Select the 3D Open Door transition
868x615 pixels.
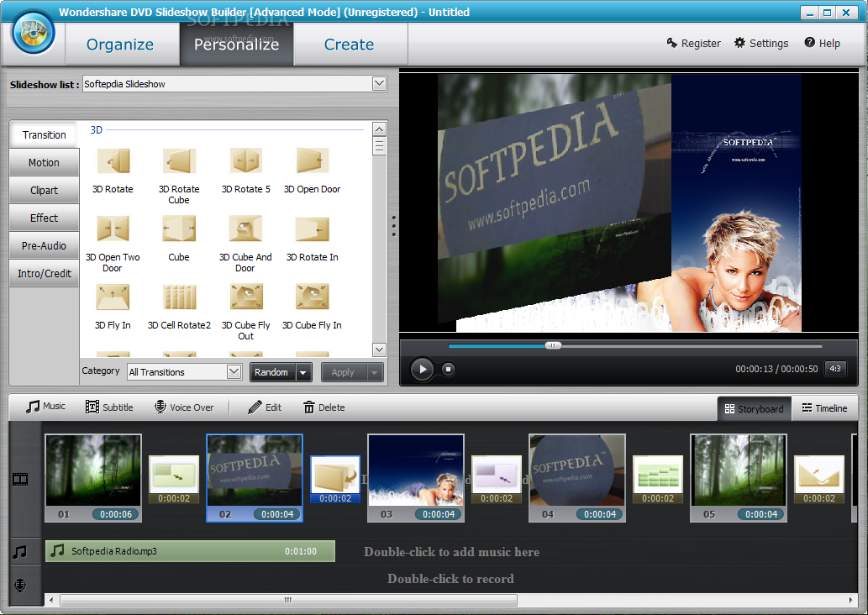coord(313,161)
